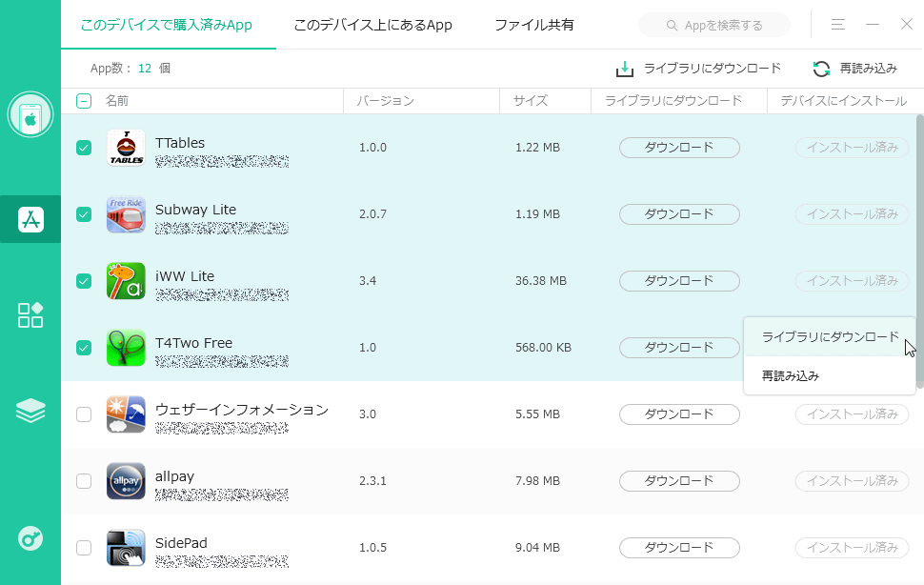Viewport: 924px width, 585px height.
Task: Sort by バージョン column header
Action: 386,101
